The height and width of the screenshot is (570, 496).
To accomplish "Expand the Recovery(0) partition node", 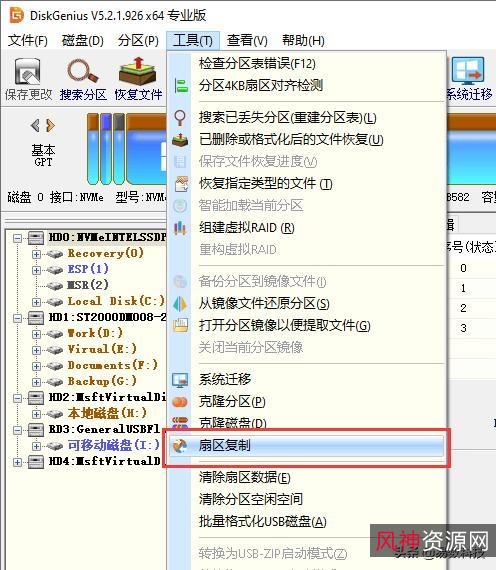I will 36,254.
